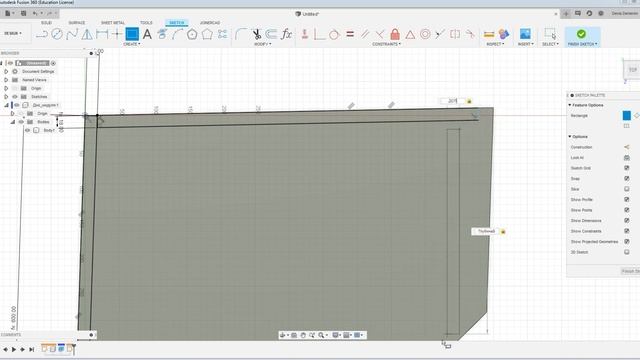The height and width of the screenshot is (360, 640).
Task: Apply the Midpoint triangle constraint
Action: (x=410, y=35)
